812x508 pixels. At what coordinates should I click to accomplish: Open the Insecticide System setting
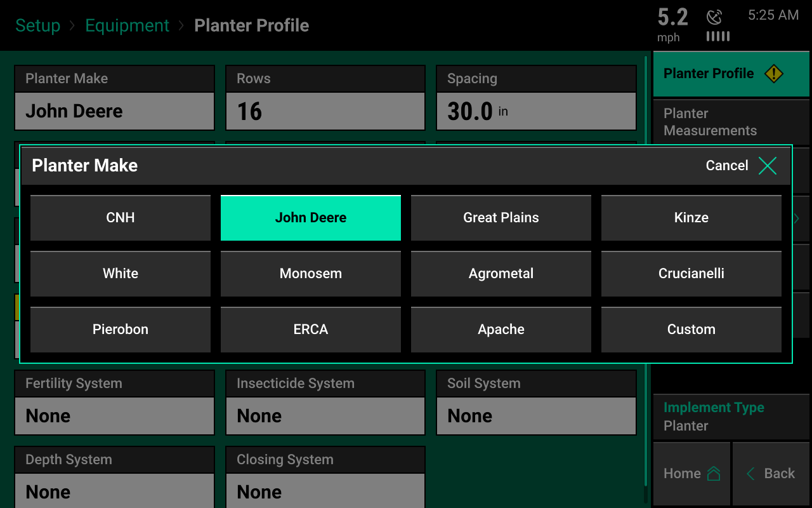pyautogui.click(x=325, y=403)
